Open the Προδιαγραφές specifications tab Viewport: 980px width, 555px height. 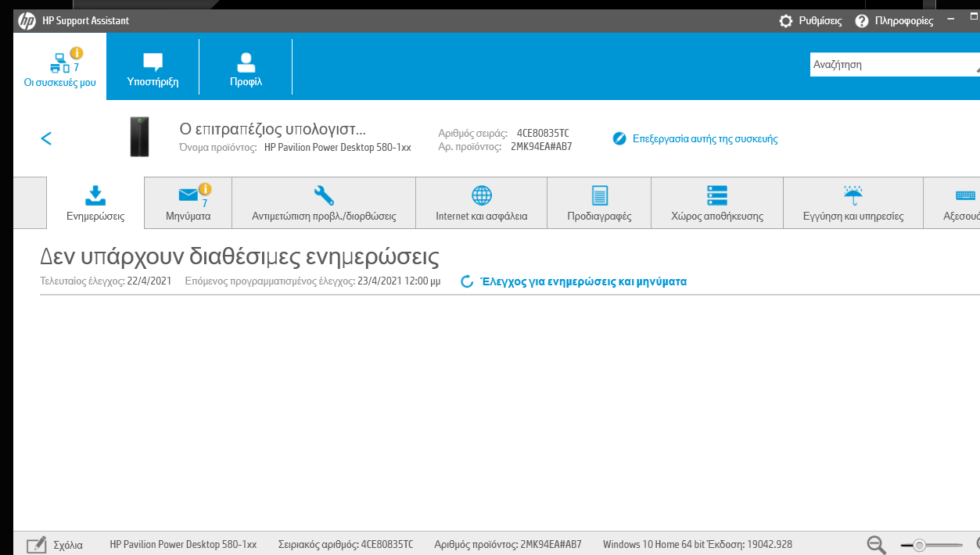(x=599, y=203)
